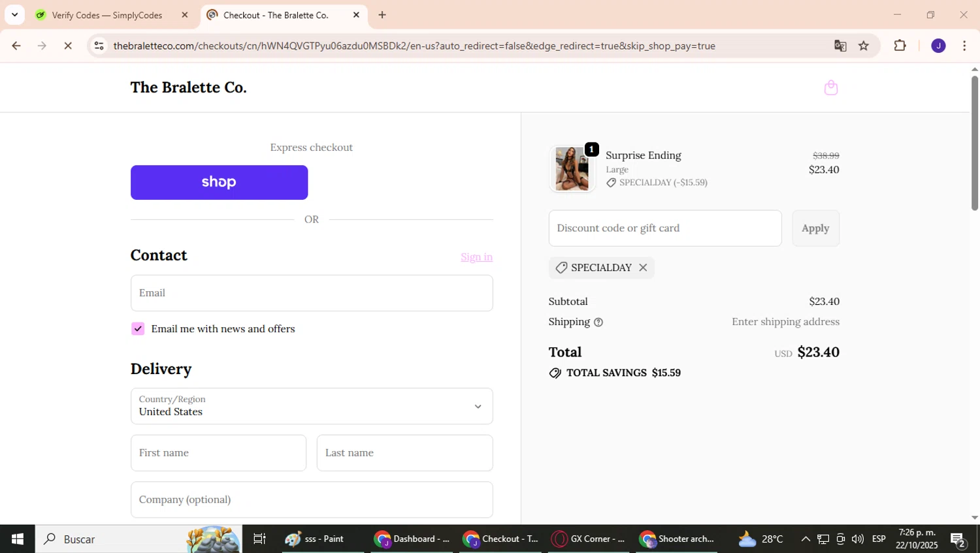Click the Surprise Ending product name
This screenshot has width=980, height=553.
644,155
